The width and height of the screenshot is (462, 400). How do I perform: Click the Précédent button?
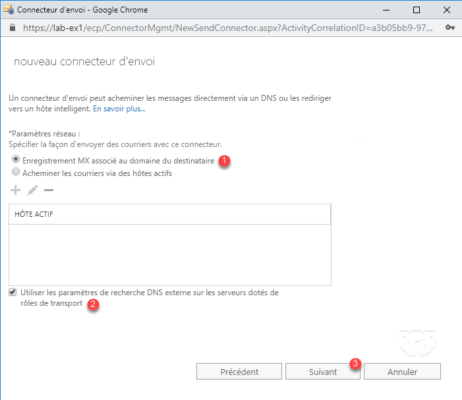(239, 372)
